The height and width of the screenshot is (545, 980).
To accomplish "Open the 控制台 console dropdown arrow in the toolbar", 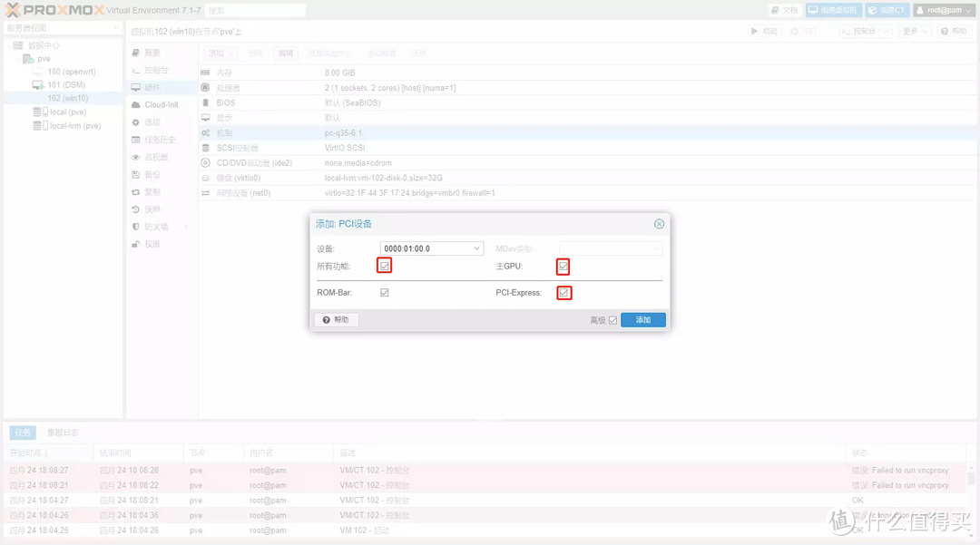I will [885, 31].
